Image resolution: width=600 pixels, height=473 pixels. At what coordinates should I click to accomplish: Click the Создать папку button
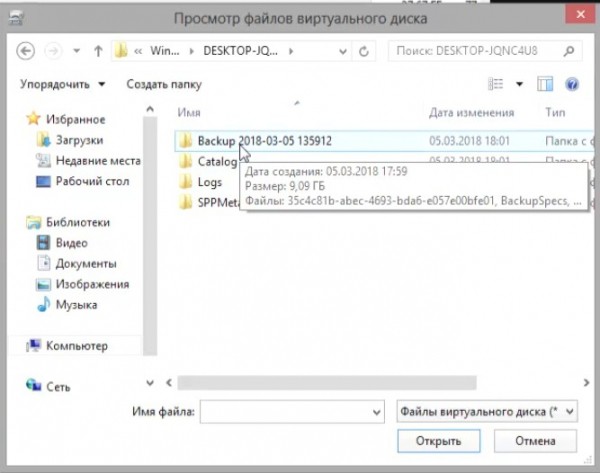coord(164,84)
